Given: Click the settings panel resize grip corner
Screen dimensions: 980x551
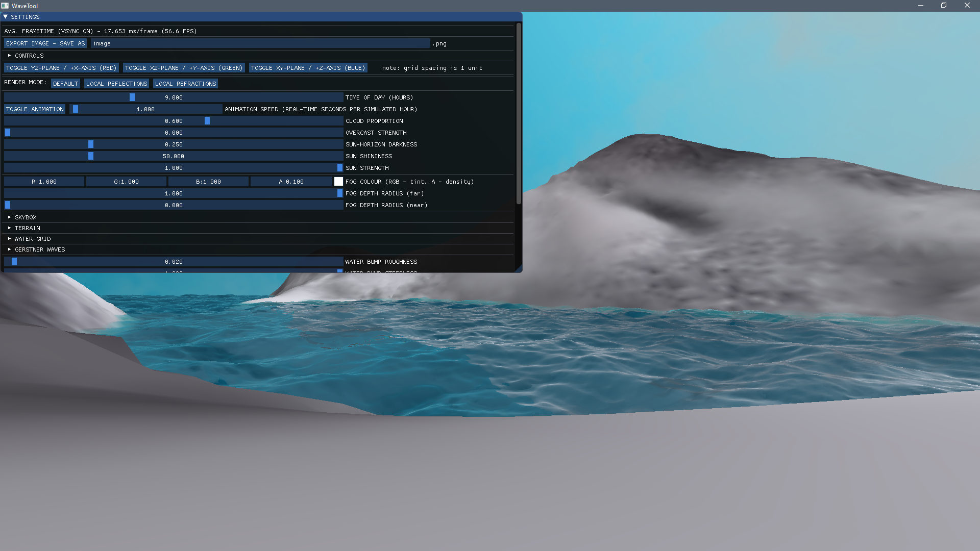Looking at the screenshot, I should coord(519,269).
